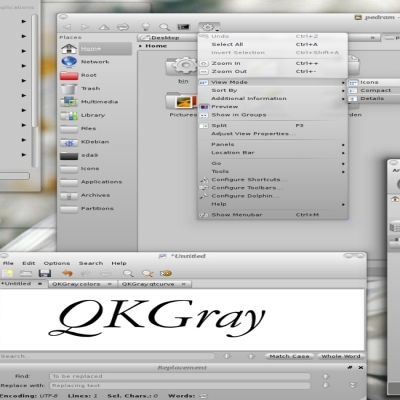400x400 pixels.
Task: Open the editor's Search menu
Action: [91, 263]
